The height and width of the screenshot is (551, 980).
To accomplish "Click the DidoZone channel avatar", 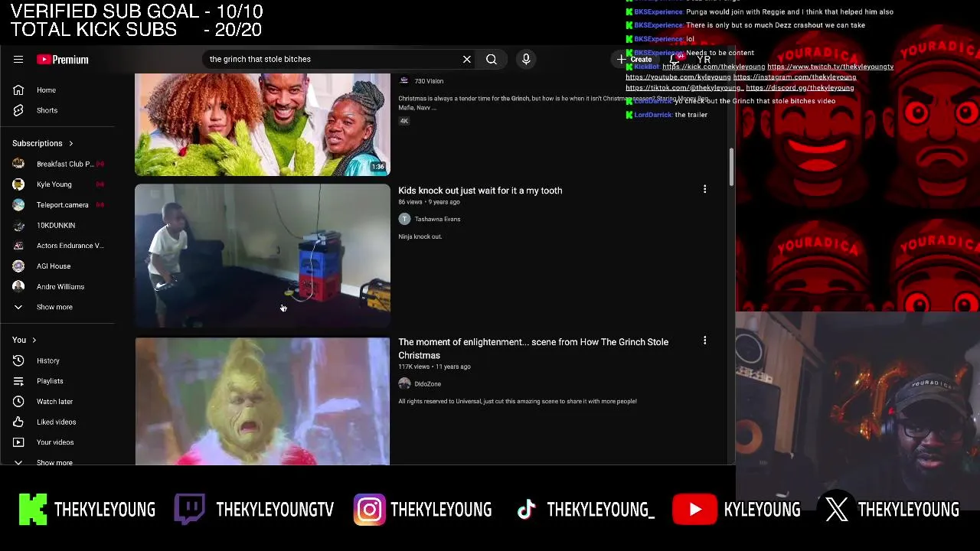I will (404, 384).
